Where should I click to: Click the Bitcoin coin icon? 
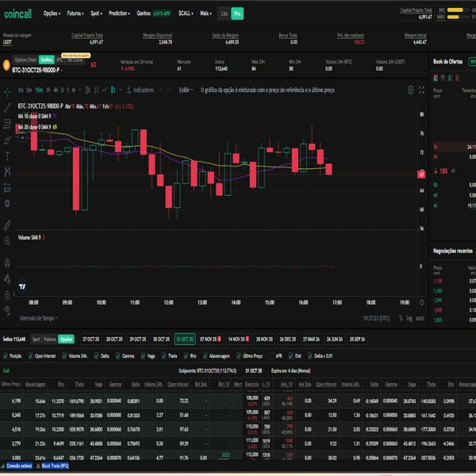tap(6, 65)
